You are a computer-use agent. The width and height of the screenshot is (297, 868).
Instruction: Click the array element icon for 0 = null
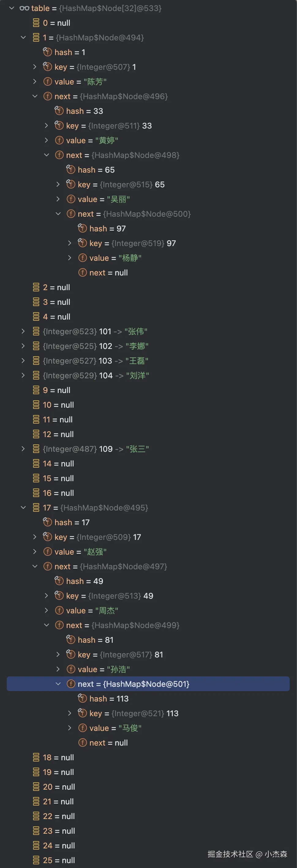[36, 23]
